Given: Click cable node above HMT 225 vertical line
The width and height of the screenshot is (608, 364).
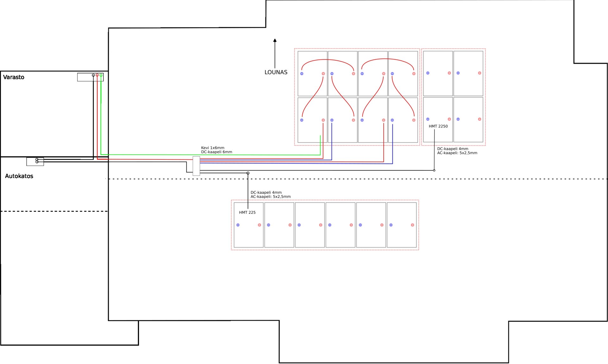Looking at the screenshot, I should coord(248,173).
